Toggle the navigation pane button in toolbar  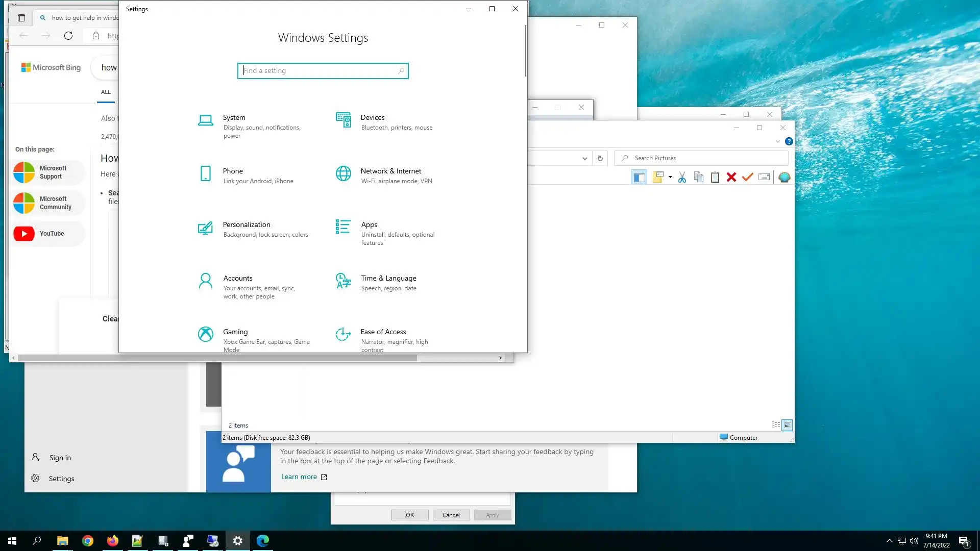click(x=639, y=177)
